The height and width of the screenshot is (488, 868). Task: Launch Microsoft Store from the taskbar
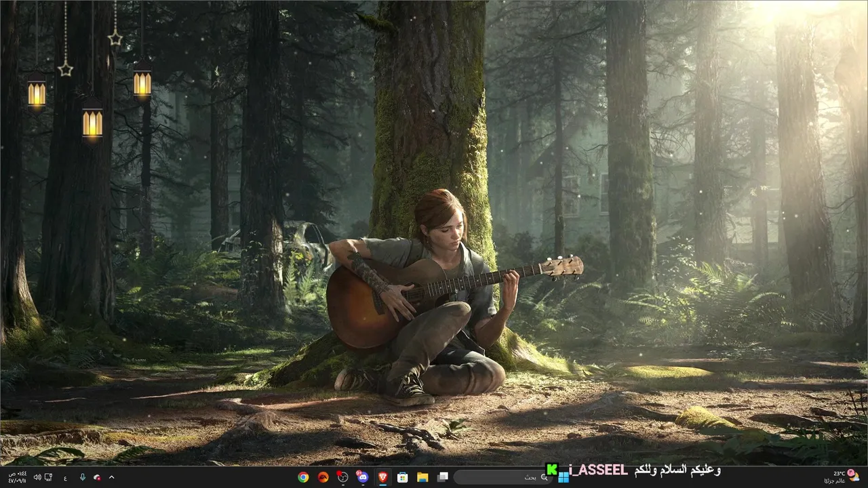click(x=402, y=477)
